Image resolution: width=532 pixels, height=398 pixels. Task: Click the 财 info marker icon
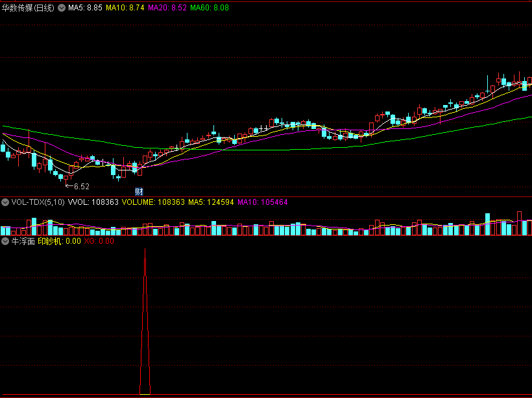[139, 191]
